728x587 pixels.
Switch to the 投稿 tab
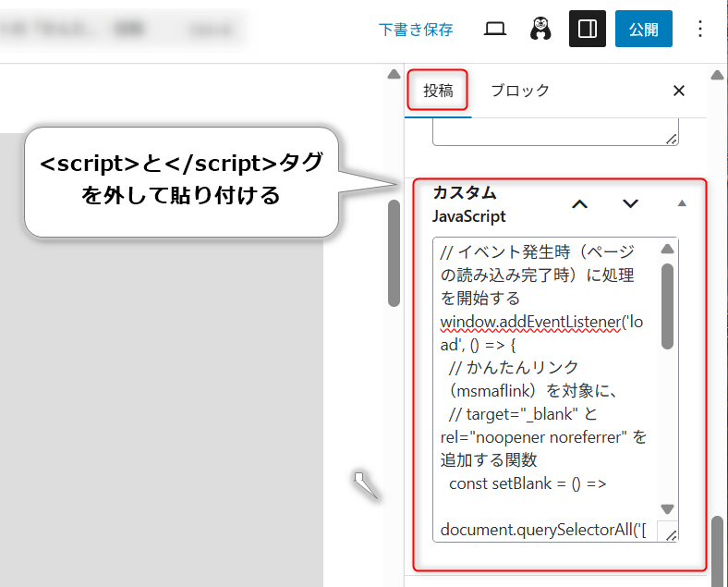[x=438, y=91]
